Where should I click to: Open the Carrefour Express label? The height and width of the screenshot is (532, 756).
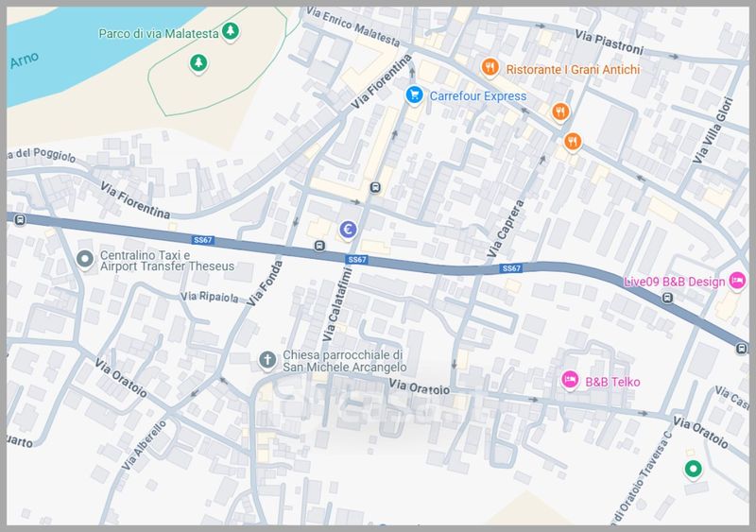(x=478, y=96)
